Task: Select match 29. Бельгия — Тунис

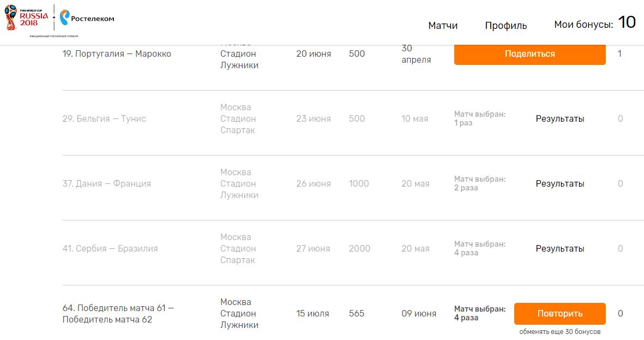Action: click(104, 118)
